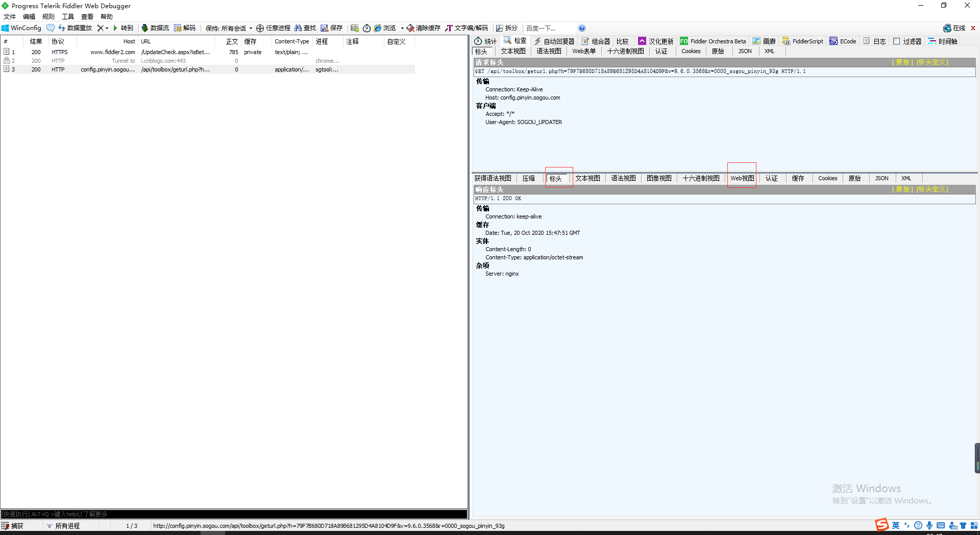Click the comment speech bubble icon

pos(50,28)
